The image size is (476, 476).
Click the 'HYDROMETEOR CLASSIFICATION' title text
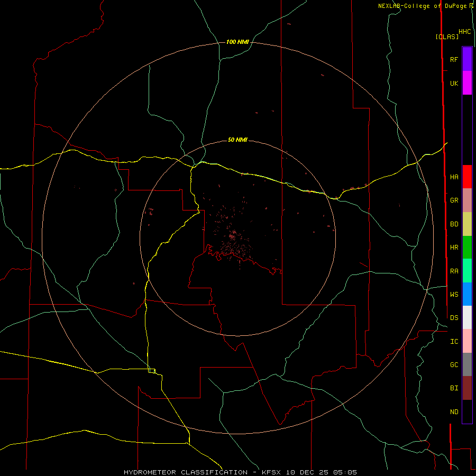pyautogui.click(x=186, y=472)
